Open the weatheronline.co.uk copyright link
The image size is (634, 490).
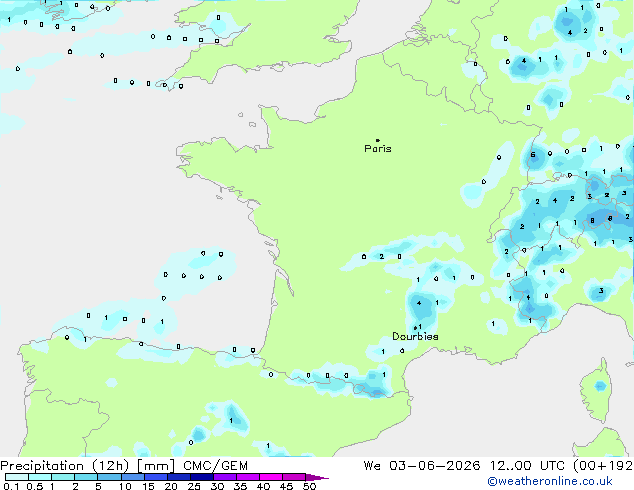tap(550, 481)
